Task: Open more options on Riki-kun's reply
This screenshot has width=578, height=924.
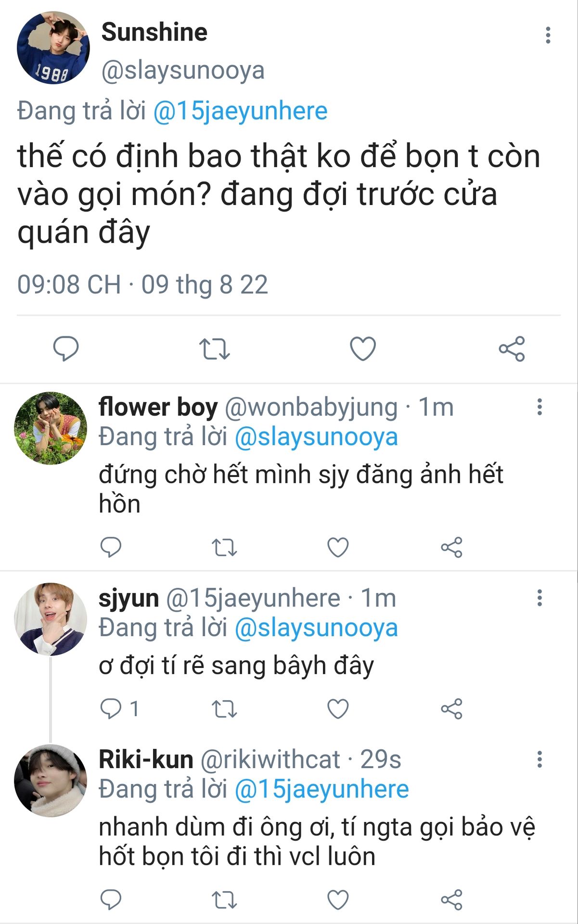Action: [539, 759]
